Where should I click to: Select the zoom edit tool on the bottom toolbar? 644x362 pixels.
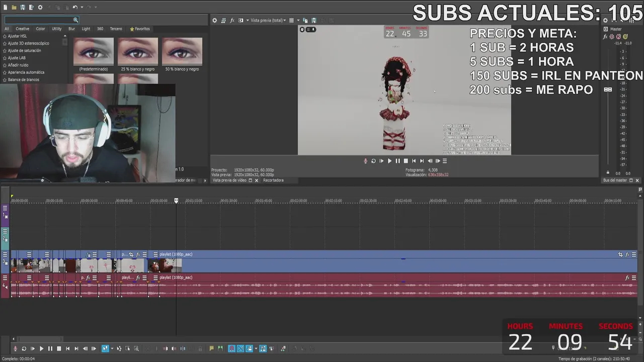click(x=136, y=348)
